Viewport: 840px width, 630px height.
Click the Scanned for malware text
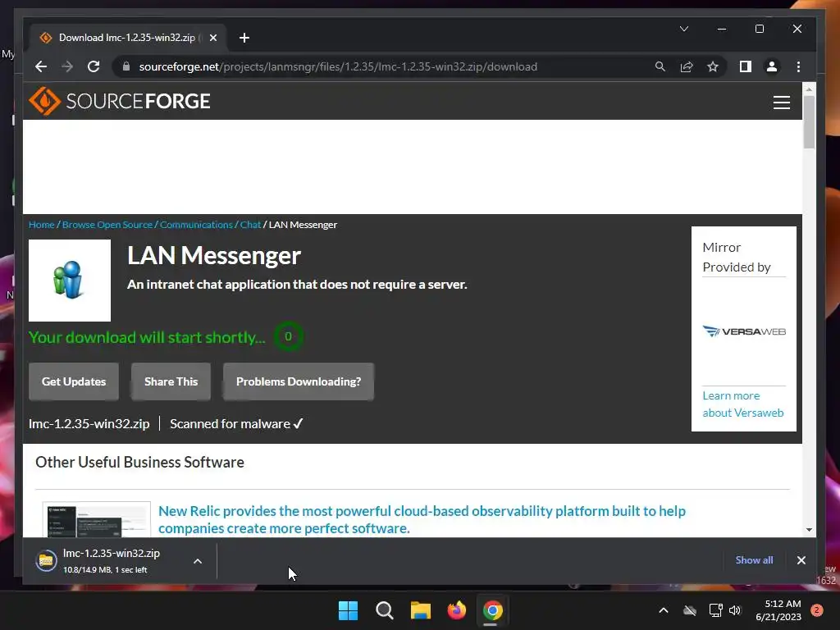236,424
